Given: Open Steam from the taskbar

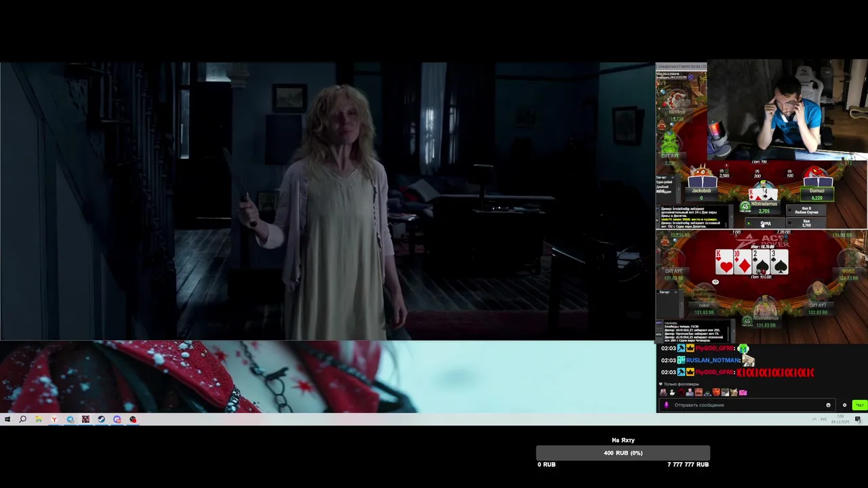Looking at the screenshot, I should pos(101,420).
